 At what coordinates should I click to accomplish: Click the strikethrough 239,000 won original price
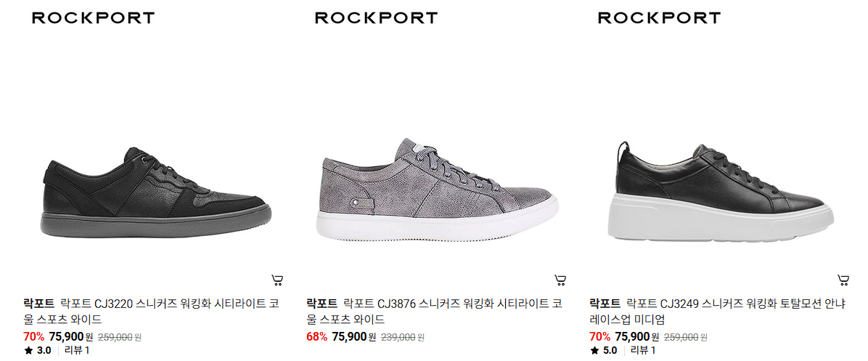click(x=403, y=337)
